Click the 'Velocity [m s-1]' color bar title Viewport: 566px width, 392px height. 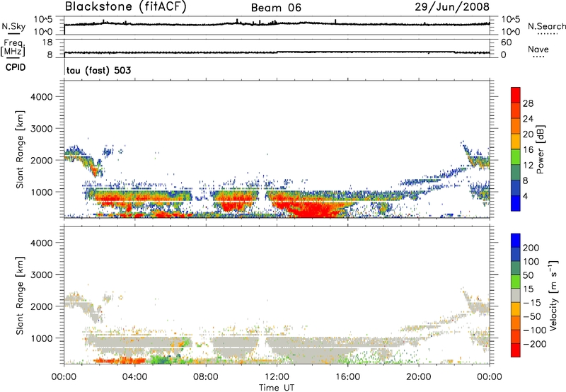click(x=554, y=295)
